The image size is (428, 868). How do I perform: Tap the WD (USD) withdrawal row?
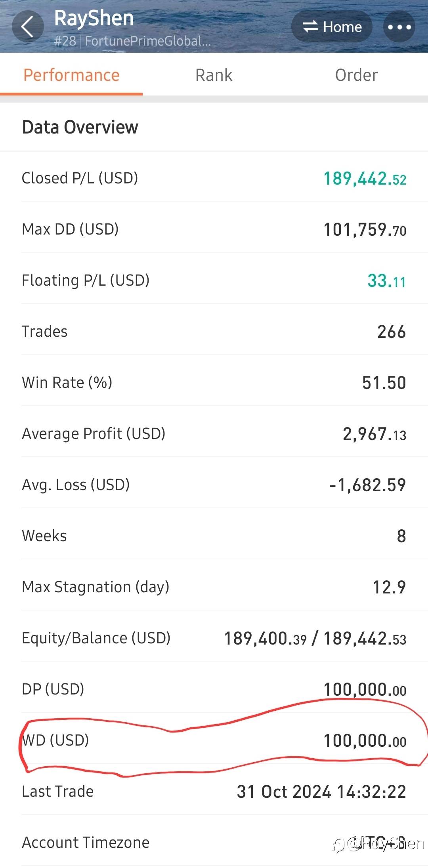coord(214,740)
